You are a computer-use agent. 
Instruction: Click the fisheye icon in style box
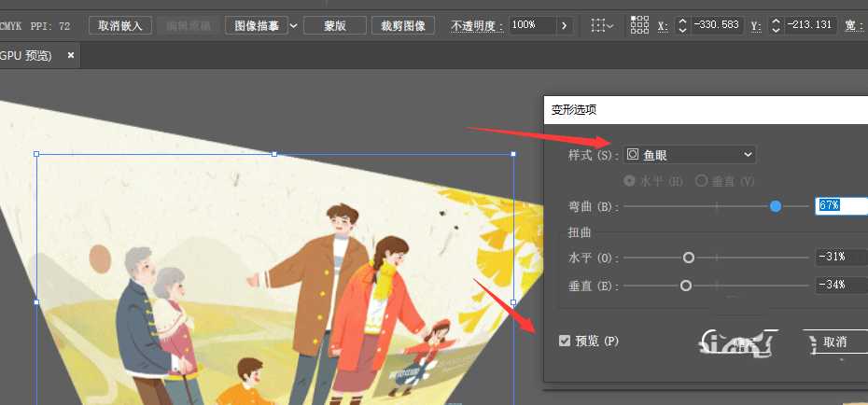coord(633,154)
